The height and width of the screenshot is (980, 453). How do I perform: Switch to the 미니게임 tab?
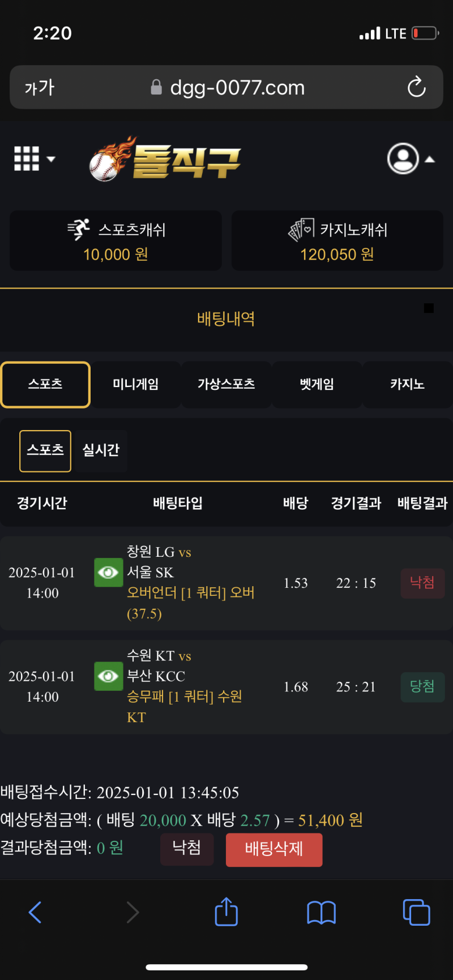coord(136,385)
